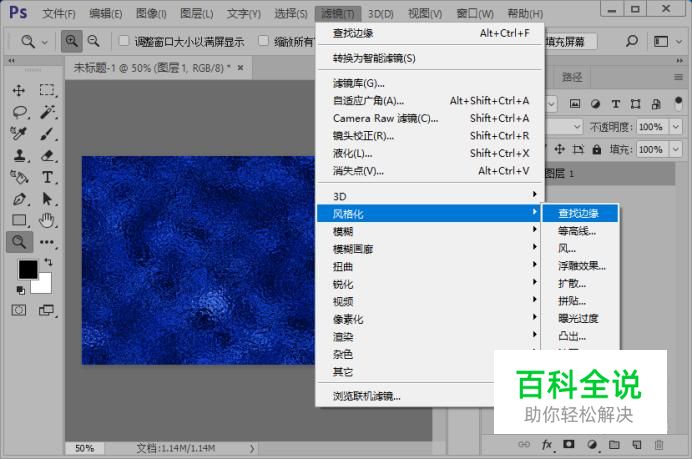Click the 50% zoom level field
The height and width of the screenshot is (459, 692).
click(x=84, y=448)
